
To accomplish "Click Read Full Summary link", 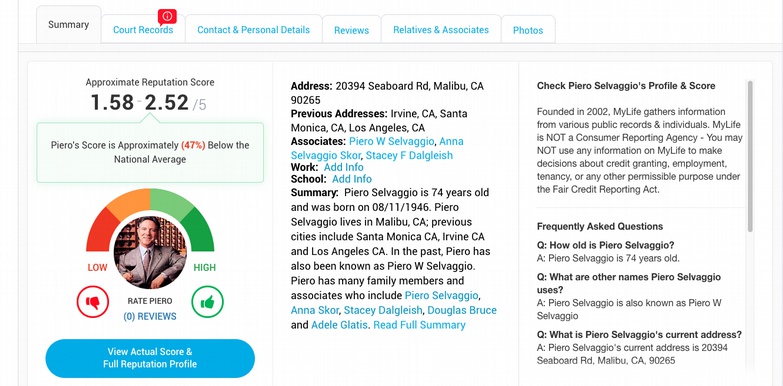I will click(x=419, y=325).
